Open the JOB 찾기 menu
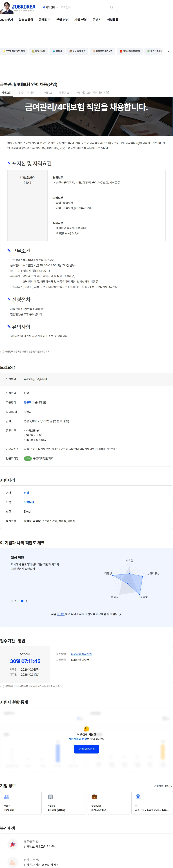This screenshot has width=173, height=868. tap(6, 20)
